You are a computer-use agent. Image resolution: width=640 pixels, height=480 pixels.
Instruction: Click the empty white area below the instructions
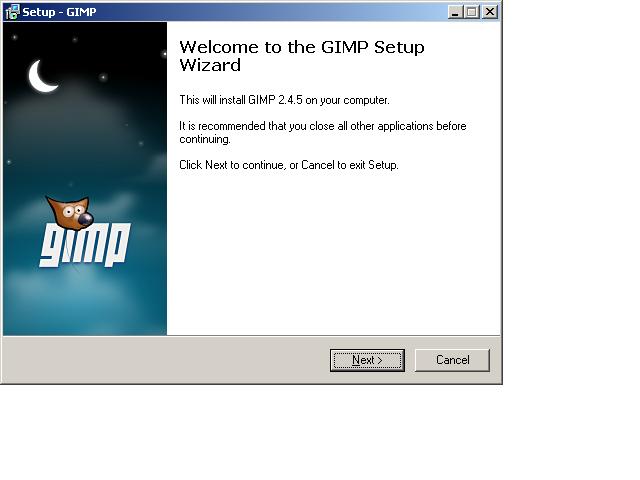(x=330, y=260)
